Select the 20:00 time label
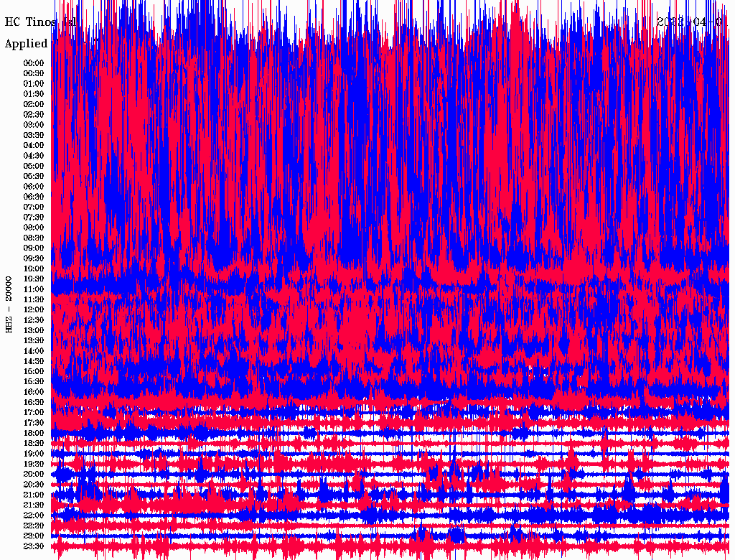Screen dimensions: 735x560 coord(34,475)
